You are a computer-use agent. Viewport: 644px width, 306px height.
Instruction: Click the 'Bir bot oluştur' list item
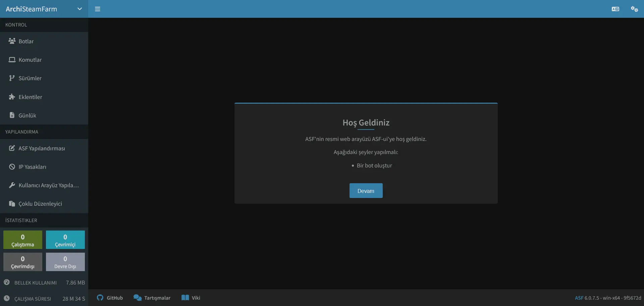tap(374, 165)
